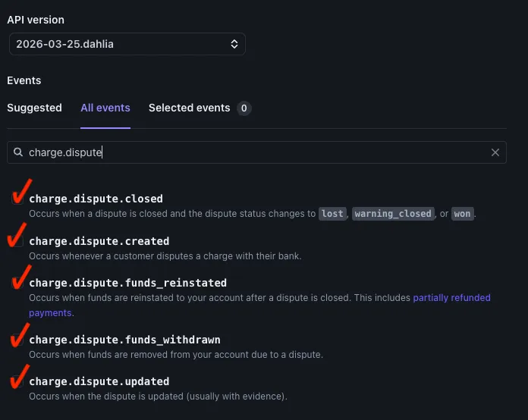528x420 pixels.
Task: Click the up-down chevron in API version selector
Action: [x=234, y=44]
